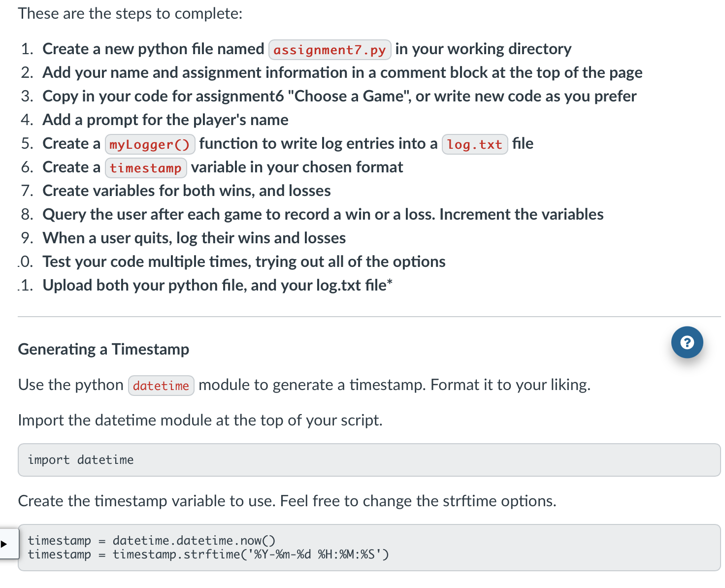Click the Generating a Timestamp heading

[x=103, y=349]
